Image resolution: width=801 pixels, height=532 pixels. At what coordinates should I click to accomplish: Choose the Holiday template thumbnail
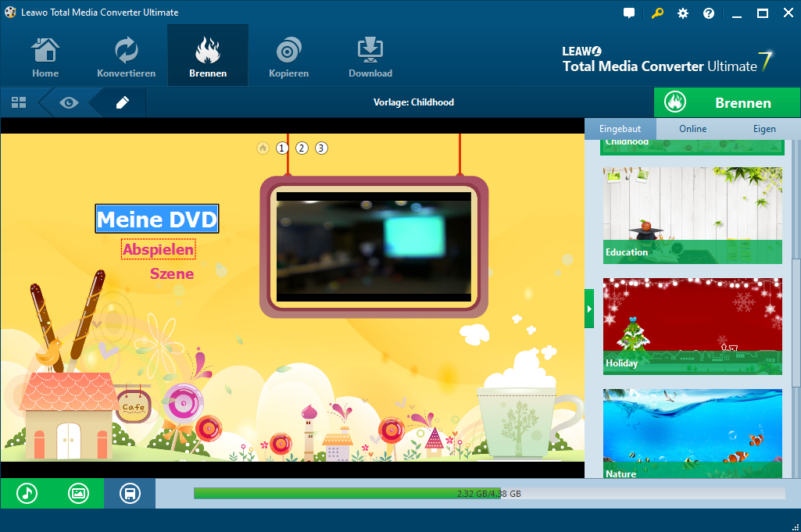tap(692, 327)
